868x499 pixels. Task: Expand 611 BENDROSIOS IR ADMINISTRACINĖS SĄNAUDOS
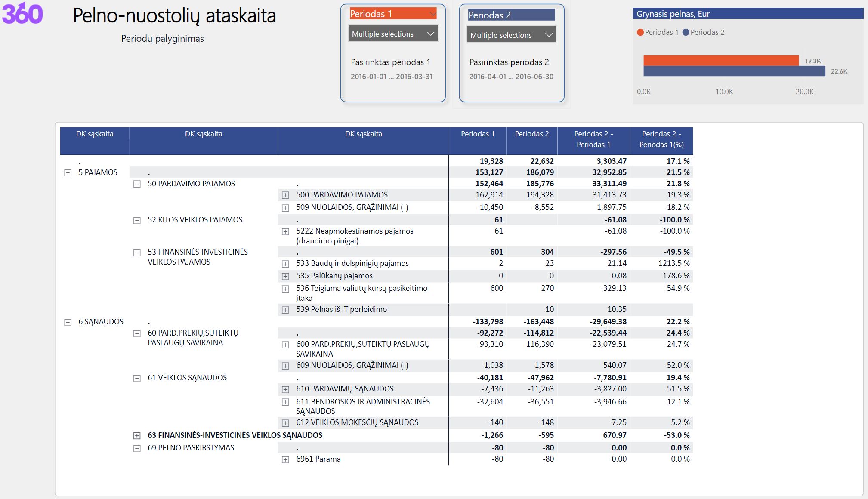click(285, 402)
